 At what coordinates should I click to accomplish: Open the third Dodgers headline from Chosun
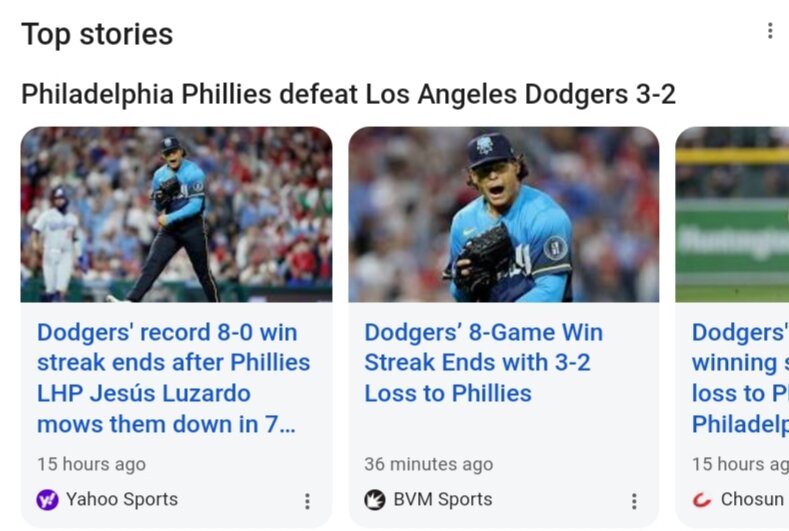[739, 378]
